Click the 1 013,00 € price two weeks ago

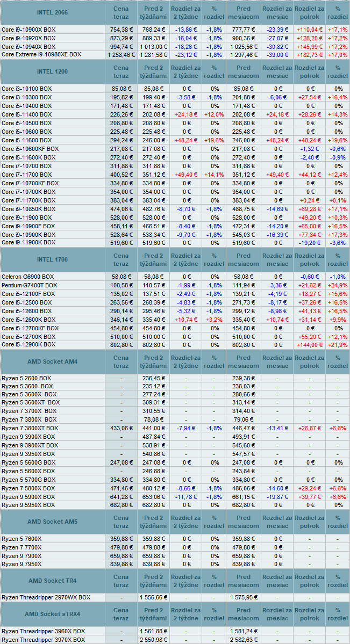[x=152, y=47]
